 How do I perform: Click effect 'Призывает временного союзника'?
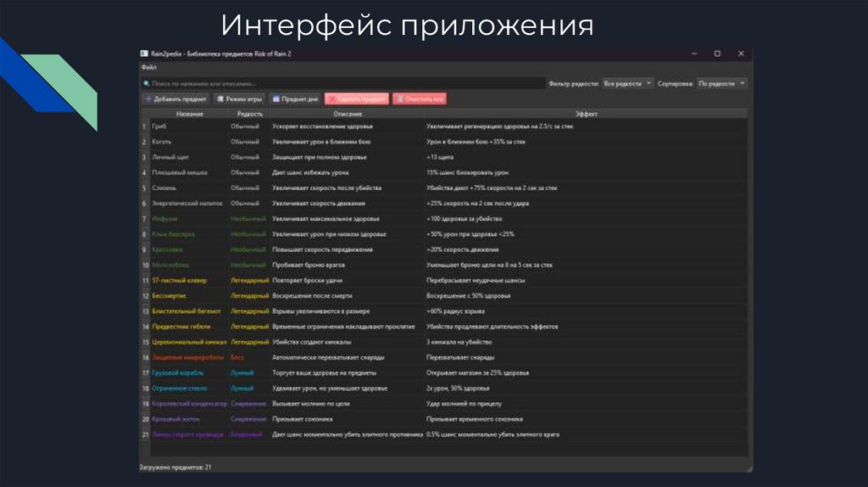tap(475, 419)
